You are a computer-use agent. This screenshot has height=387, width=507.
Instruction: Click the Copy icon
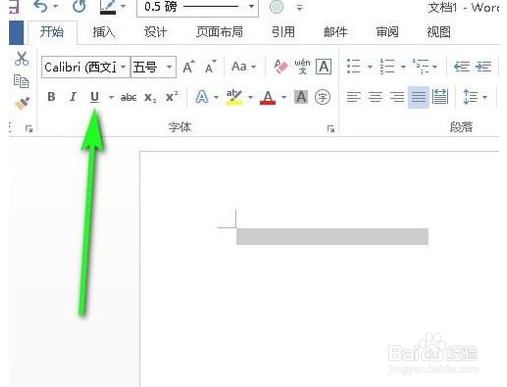(x=21, y=81)
